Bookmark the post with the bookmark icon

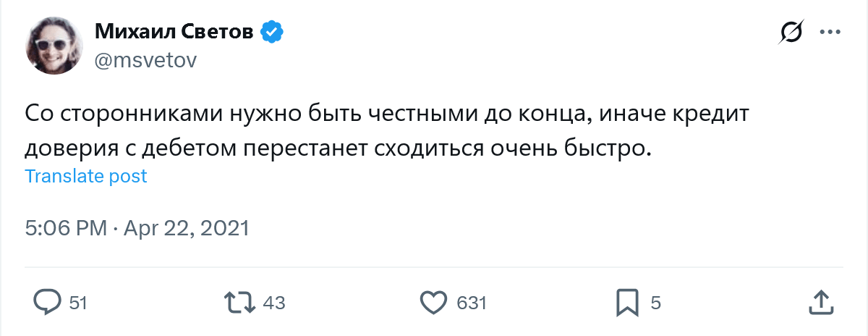click(626, 302)
